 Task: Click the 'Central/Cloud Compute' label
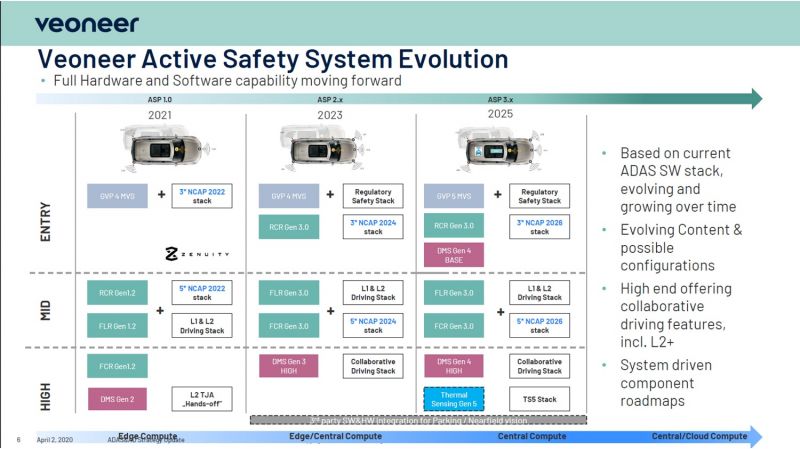(699, 436)
